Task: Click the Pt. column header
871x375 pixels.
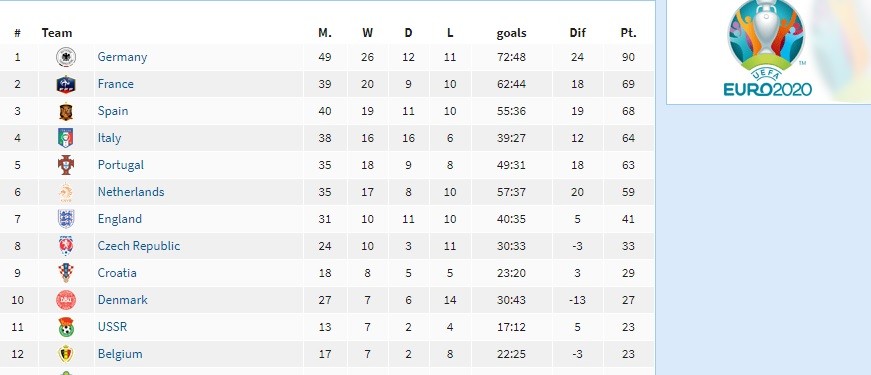Action: (x=628, y=33)
